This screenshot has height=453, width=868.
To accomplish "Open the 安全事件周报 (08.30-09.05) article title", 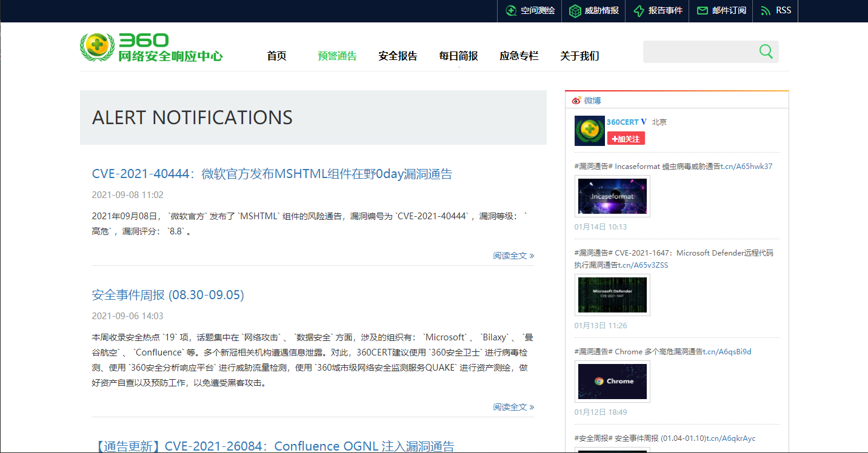I will click(168, 295).
